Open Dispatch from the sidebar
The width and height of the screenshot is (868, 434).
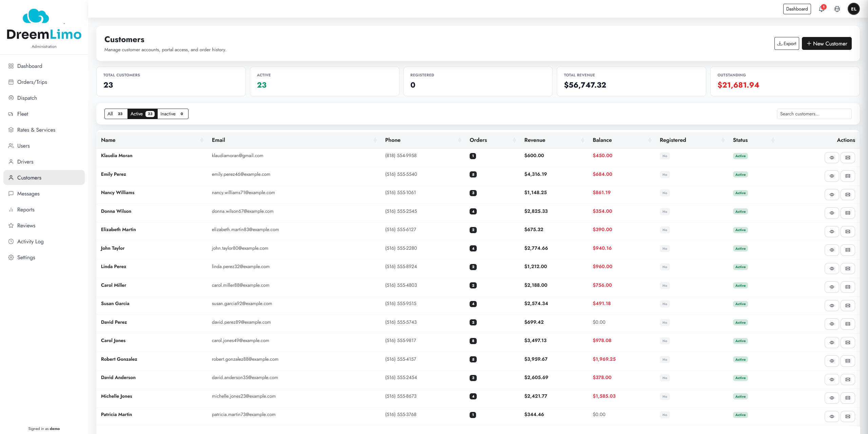pos(44,98)
